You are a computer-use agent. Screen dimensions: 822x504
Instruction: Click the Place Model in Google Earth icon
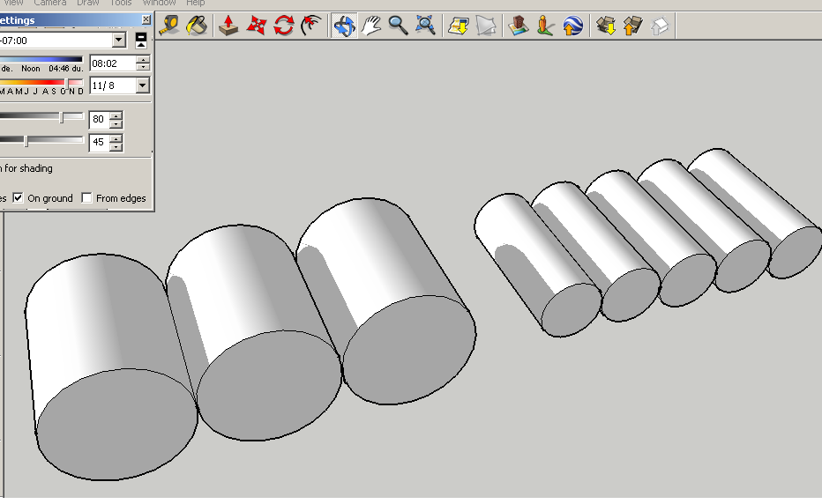point(573,26)
